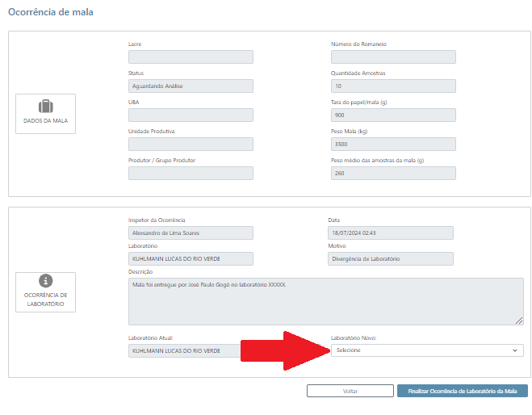
Task: Select the Peso médio das amostras field
Action: [393, 174]
